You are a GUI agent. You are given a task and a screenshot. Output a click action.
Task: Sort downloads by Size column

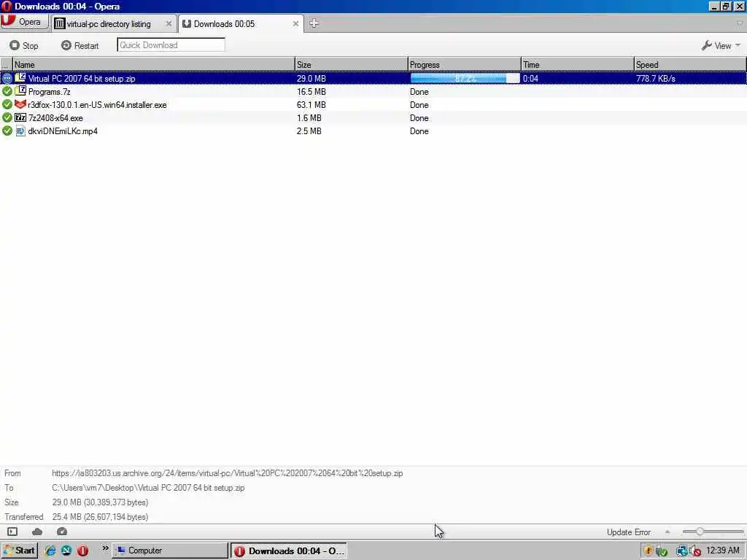(x=351, y=64)
